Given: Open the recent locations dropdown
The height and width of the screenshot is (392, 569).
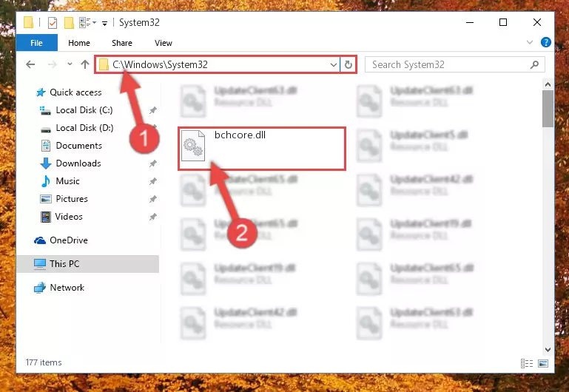Looking at the screenshot, I should click(x=70, y=64).
